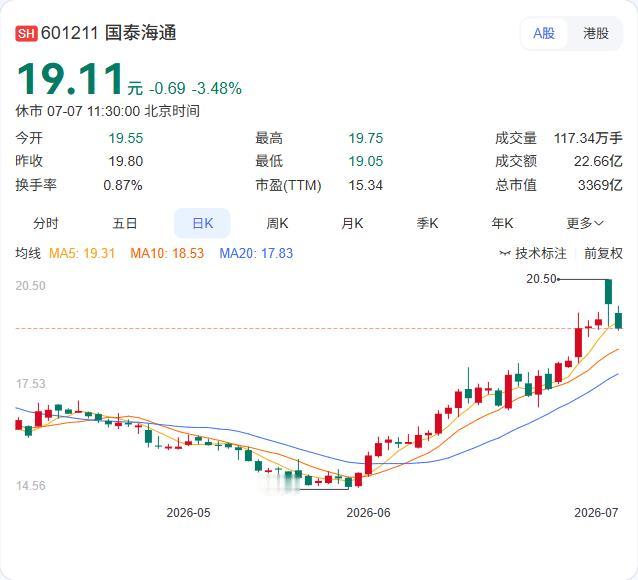Select the 季K chart tab

[427, 223]
